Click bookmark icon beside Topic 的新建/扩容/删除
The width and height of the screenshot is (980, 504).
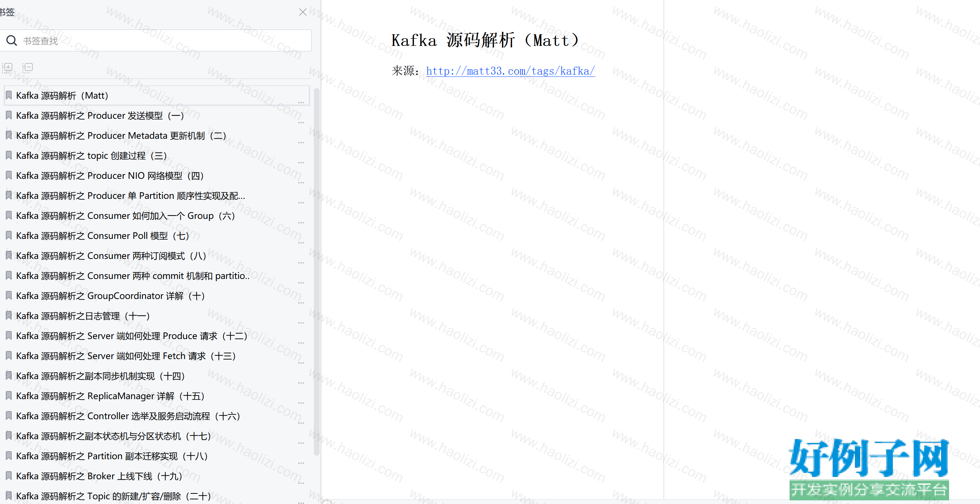point(9,496)
